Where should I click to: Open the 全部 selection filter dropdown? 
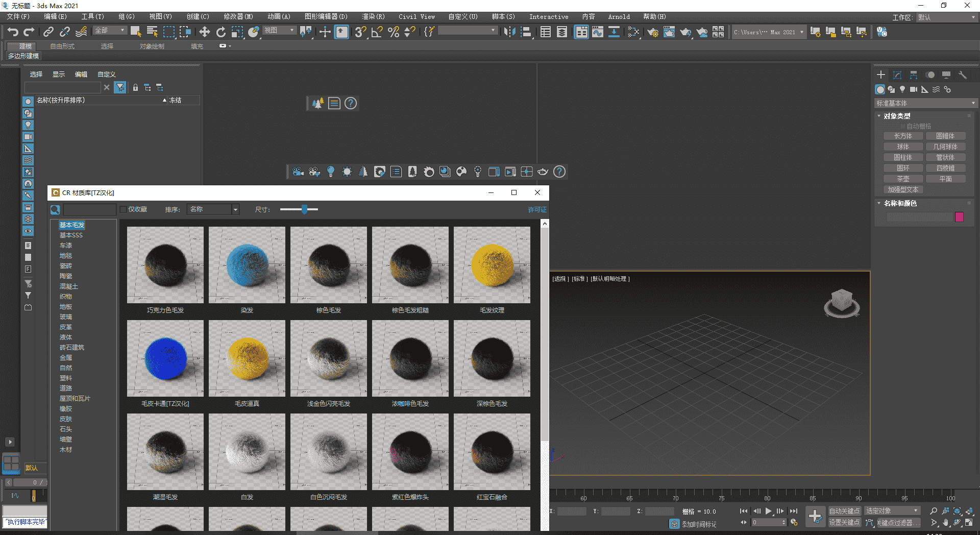point(110,31)
